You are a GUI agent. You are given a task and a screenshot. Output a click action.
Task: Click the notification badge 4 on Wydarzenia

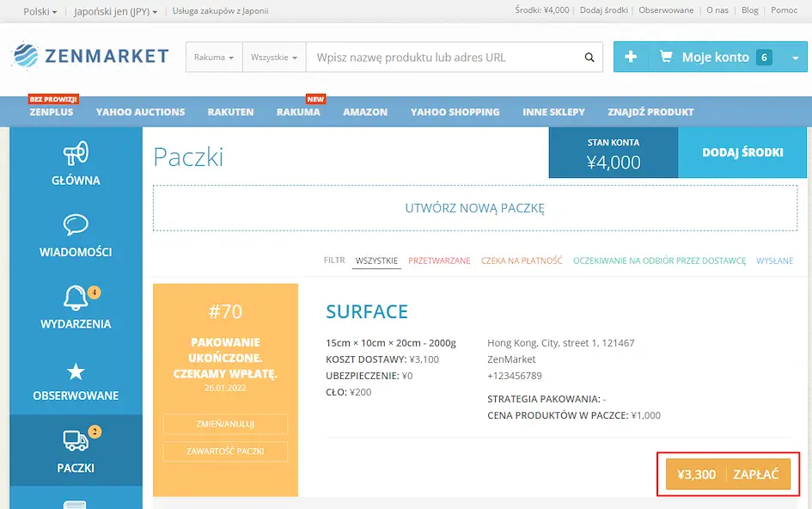click(94, 291)
